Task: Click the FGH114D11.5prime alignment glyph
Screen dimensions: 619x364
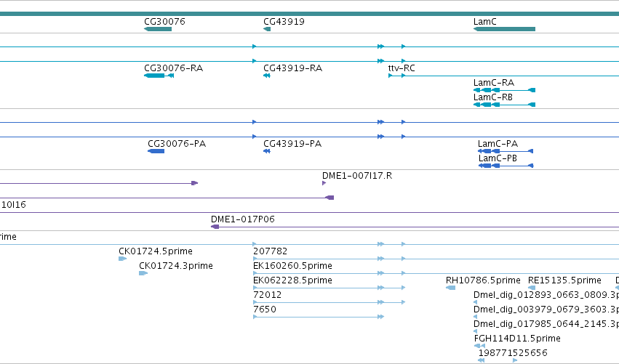Action: [x=479, y=347]
